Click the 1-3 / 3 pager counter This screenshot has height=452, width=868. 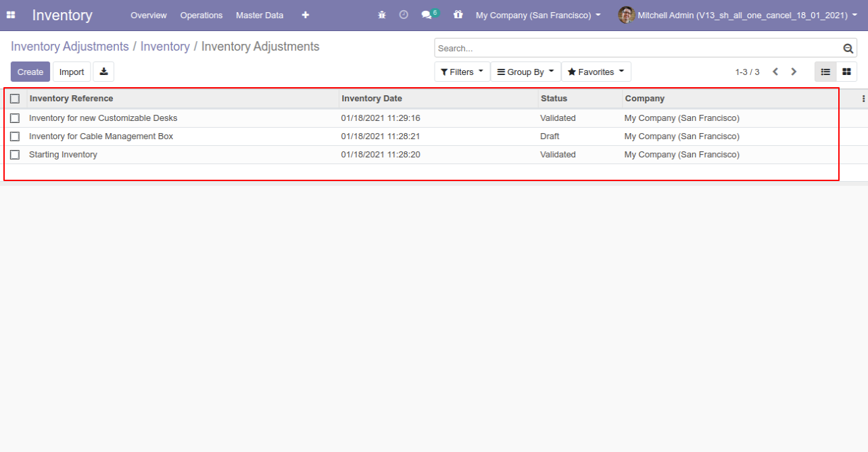pyautogui.click(x=747, y=72)
